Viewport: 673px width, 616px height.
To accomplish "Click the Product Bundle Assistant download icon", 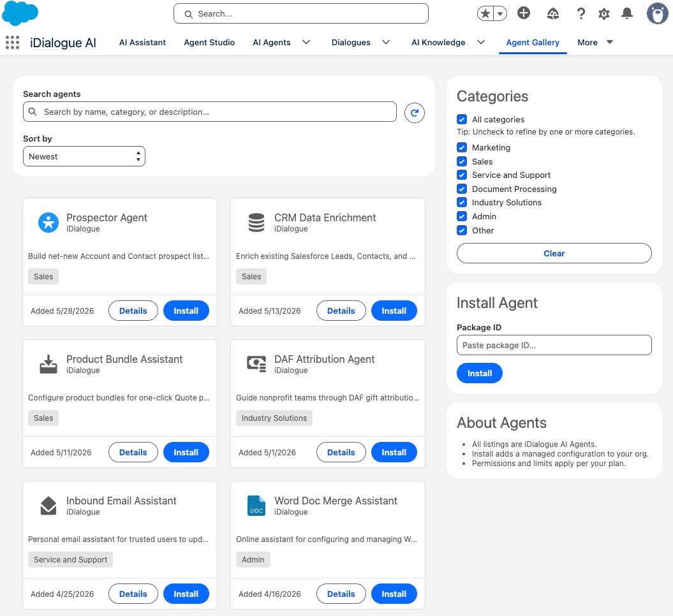I will point(48,364).
